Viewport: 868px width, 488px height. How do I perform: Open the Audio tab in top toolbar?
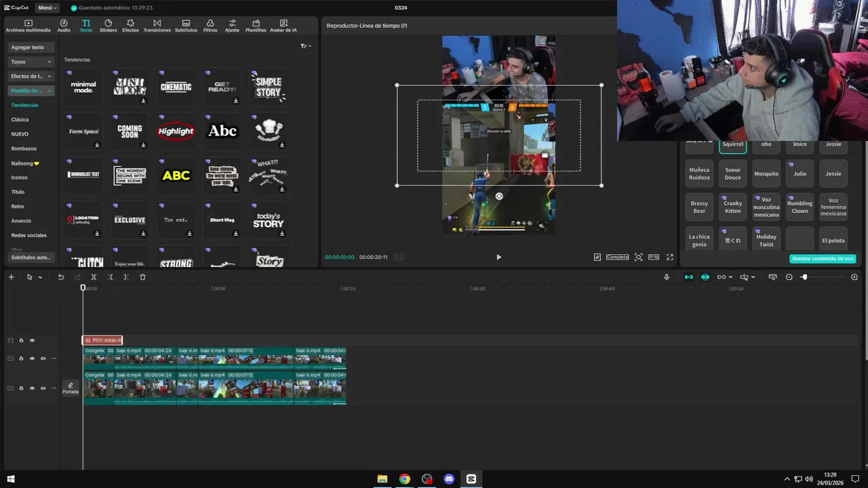point(64,26)
